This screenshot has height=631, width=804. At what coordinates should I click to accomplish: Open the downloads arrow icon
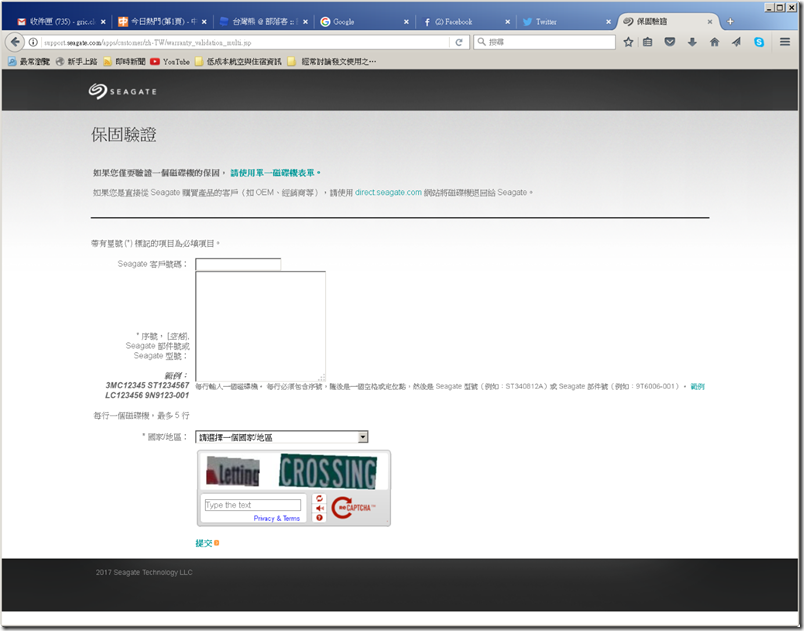click(692, 42)
